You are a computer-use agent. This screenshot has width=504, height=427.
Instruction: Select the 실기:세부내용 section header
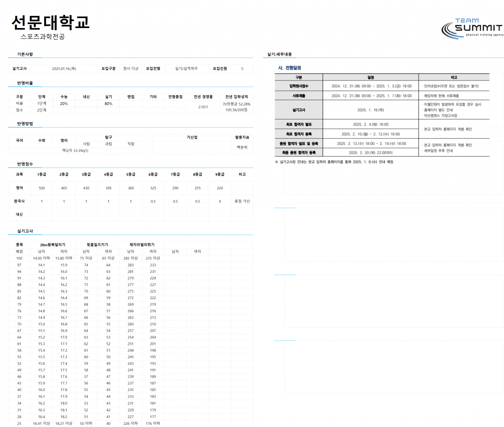click(279, 54)
